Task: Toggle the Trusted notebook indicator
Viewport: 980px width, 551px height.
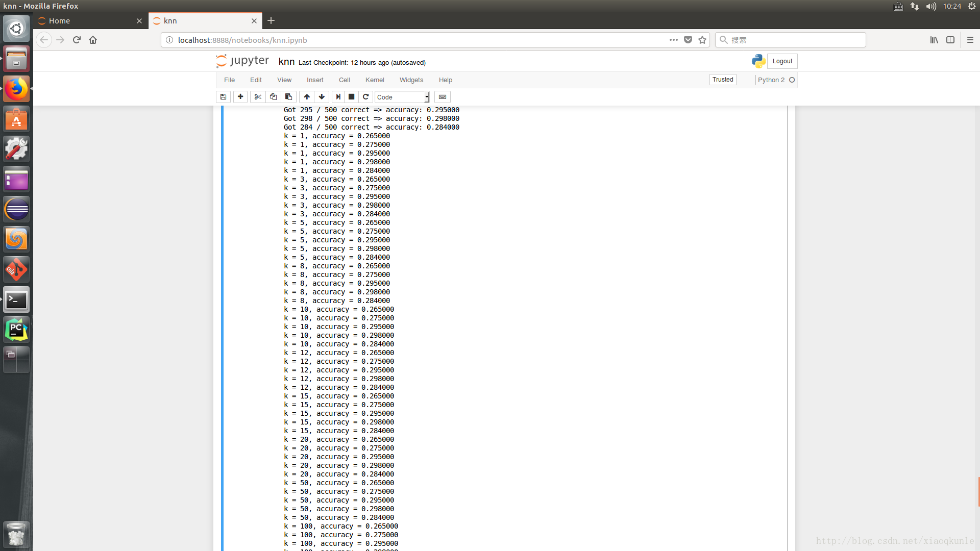Action: pos(723,80)
